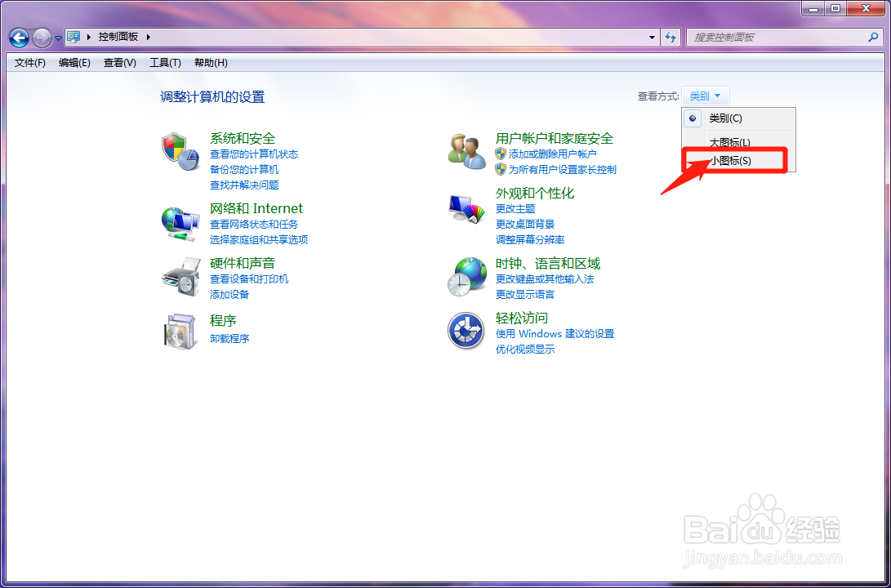
Task: Open 外观和个性化 category heading
Action: [x=535, y=194]
